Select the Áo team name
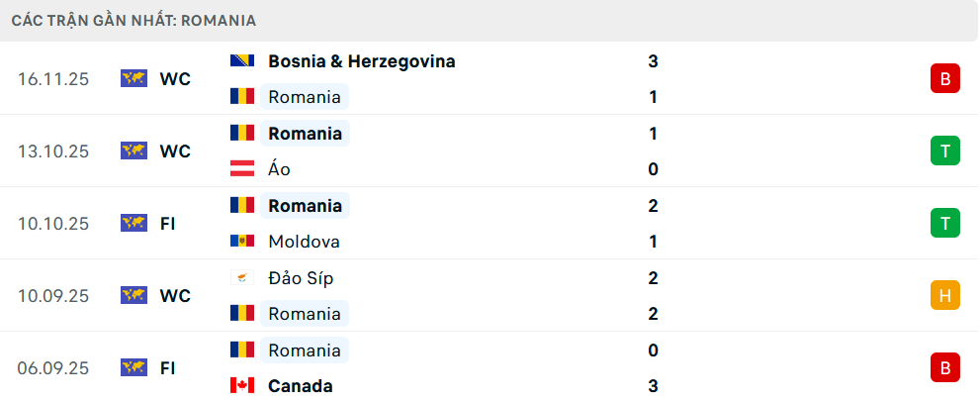Image resolution: width=980 pixels, height=401 pixels. [x=279, y=169]
